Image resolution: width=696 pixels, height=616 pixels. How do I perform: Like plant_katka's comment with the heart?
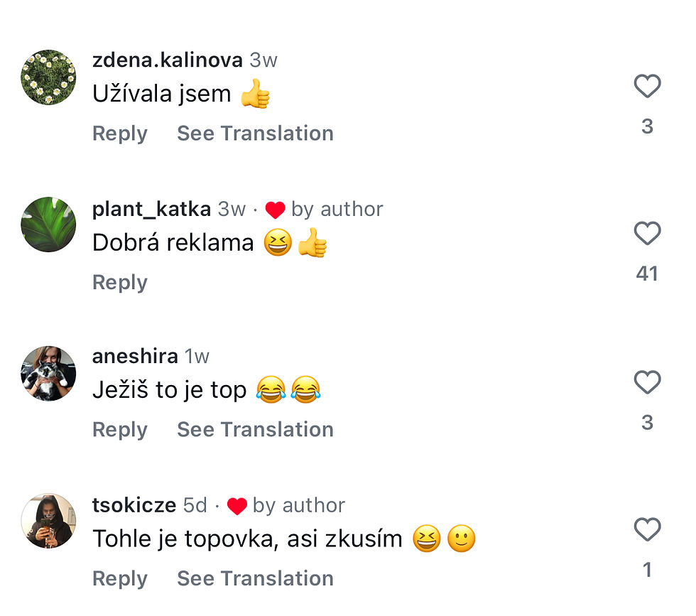(647, 234)
